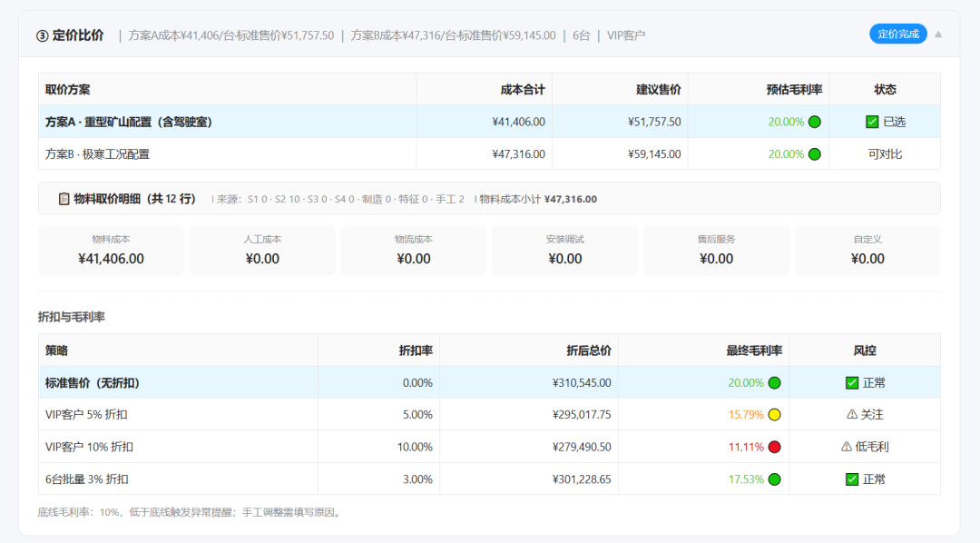The image size is (980, 543).
Task: Click 风控 column header
Action: [865, 350]
